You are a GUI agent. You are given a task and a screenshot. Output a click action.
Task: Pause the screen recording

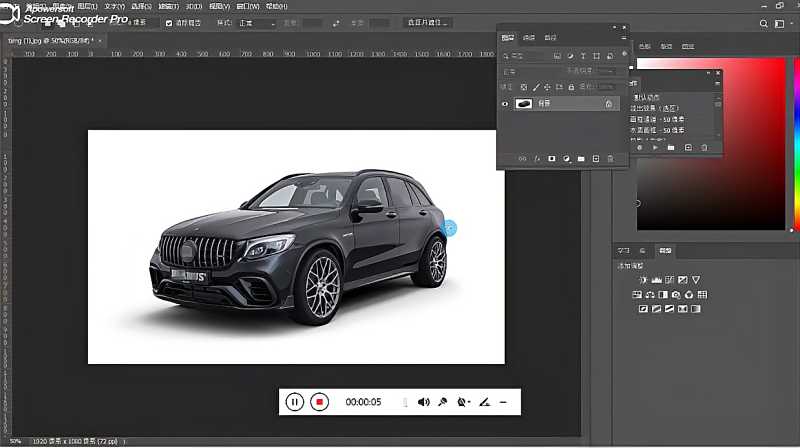tap(294, 402)
